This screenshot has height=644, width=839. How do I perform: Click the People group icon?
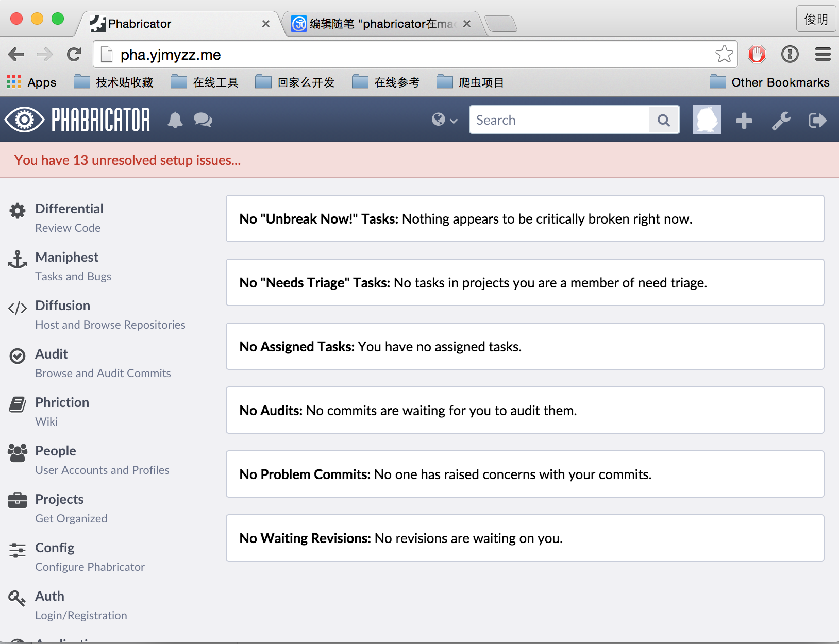pyautogui.click(x=18, y=453)
